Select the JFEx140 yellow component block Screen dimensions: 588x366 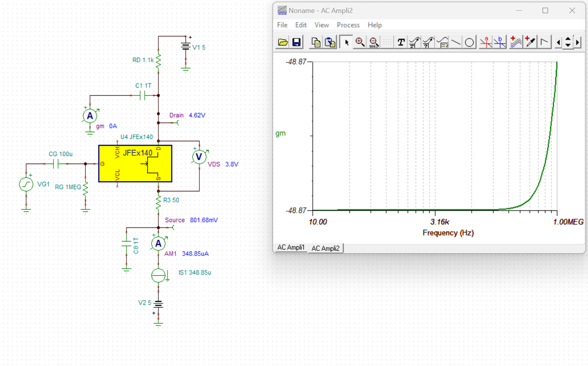pos(135,164)
